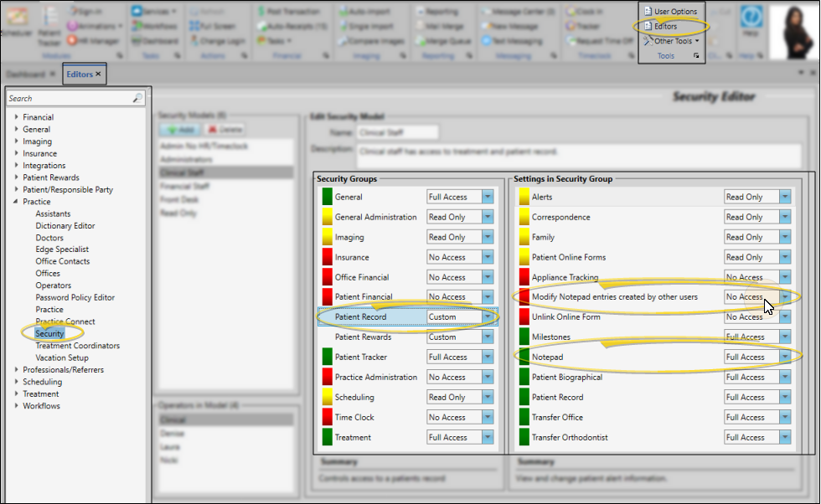Click the Delete security model button
The image size is (821, 504).
[x=222, y=131]
